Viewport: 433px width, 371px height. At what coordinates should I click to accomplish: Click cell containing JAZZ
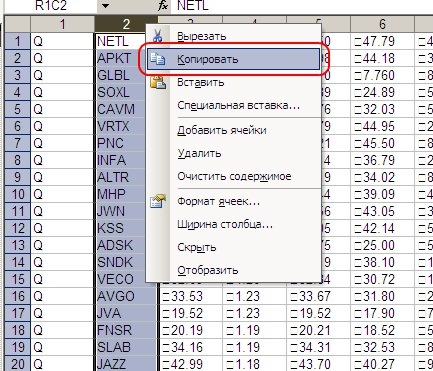point(126,364)
